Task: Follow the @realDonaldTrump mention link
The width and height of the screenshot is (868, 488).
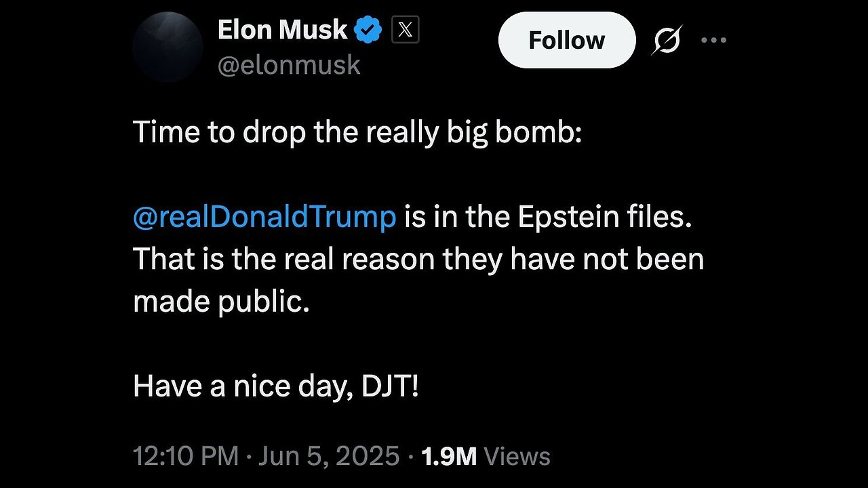Action: tap(264, 218)
